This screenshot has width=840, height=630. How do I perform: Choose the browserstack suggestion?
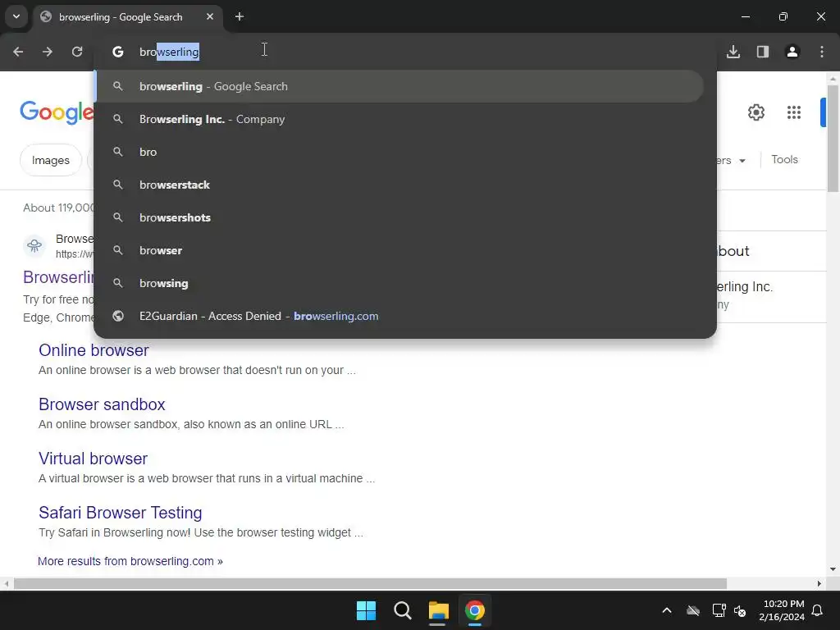coord(399,185)
